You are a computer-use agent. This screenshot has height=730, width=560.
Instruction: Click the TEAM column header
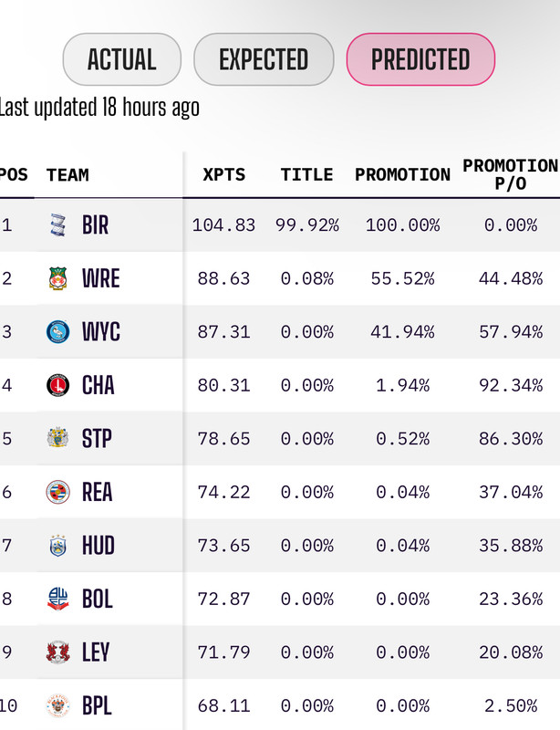67,174
